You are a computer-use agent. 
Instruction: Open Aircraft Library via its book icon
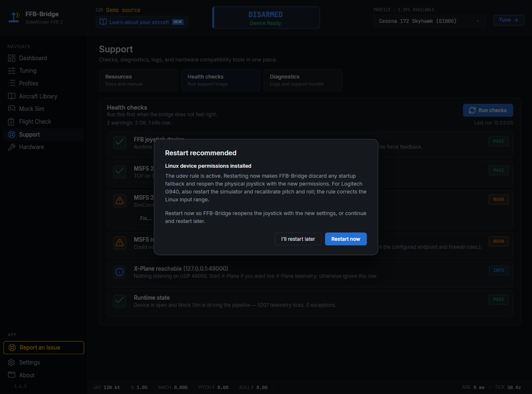click(12, 96)
